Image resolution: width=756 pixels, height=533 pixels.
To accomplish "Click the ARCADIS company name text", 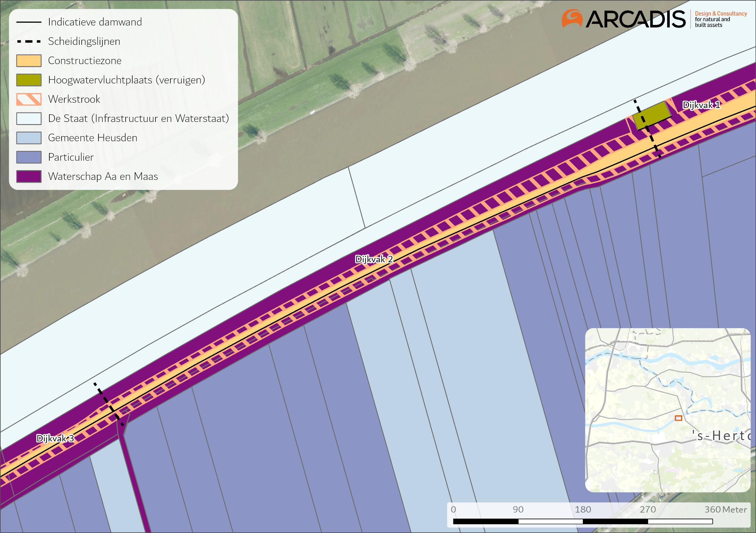I will coord(636,19).
